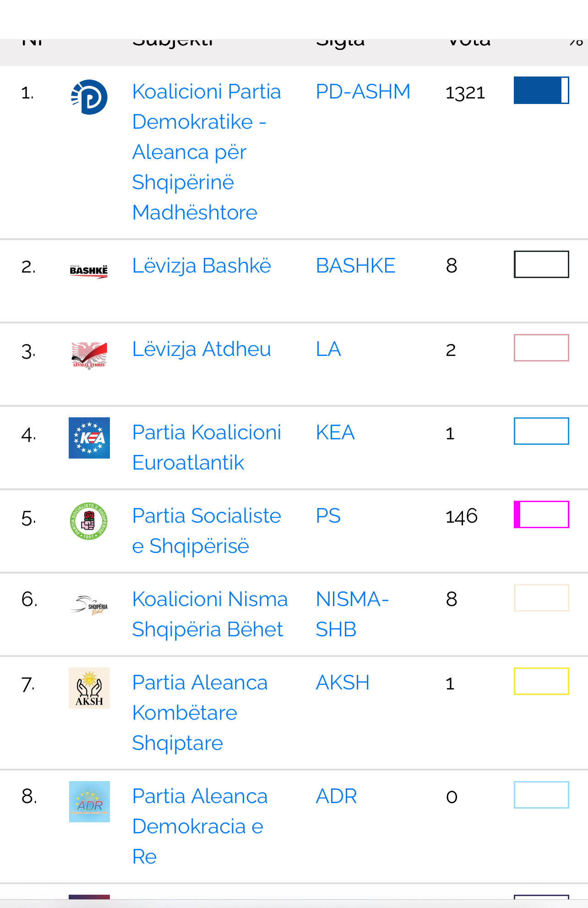Click the magenta PS percentage bar
This screenshot has height=908, width=588.
541,514
